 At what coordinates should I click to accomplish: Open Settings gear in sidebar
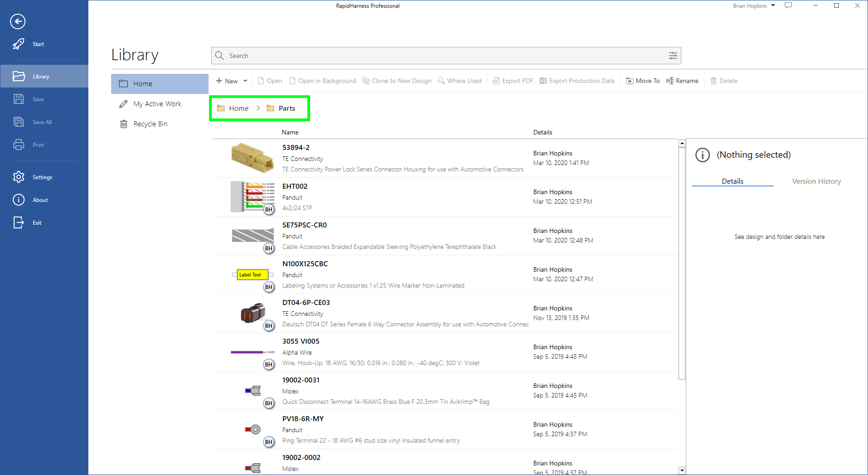[x=19, y=177]
